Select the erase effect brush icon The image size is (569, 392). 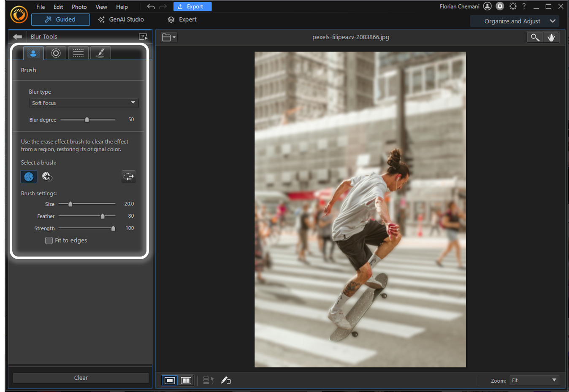(47, 177)
